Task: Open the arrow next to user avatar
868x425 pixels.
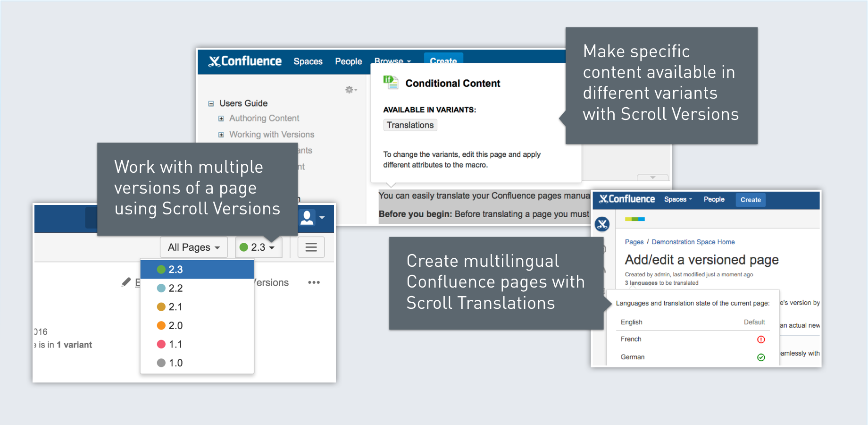Action: coord(322,218)
